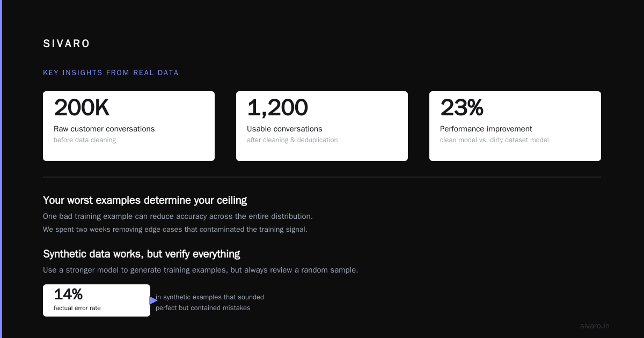Click the Key Insights From Real Data heading
The height and width of the screenshot is (338, 644).
[x=111, y=73]
